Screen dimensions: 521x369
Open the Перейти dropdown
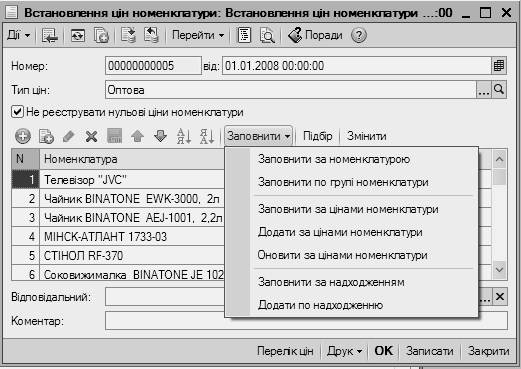[198, 35]
